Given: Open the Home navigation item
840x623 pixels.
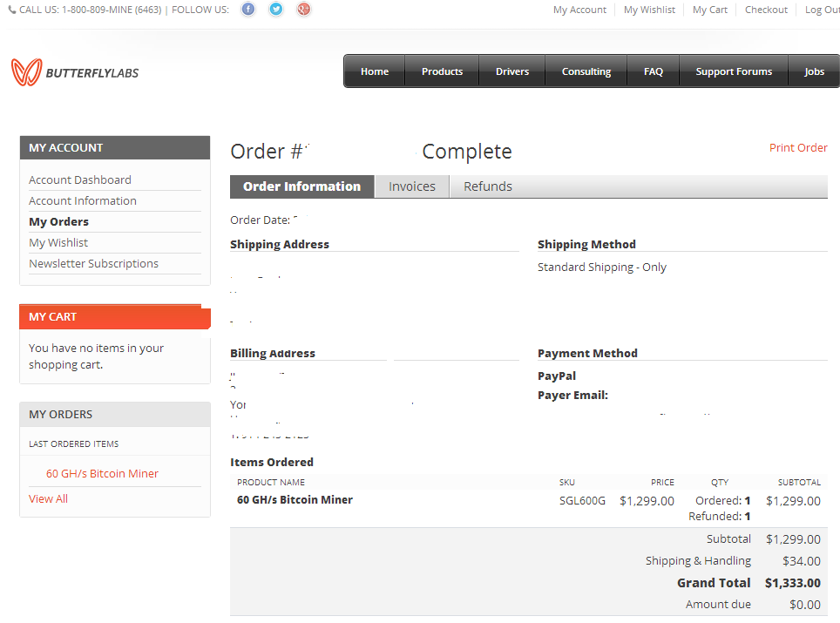Looking at the screenshot, I should 375,71.
